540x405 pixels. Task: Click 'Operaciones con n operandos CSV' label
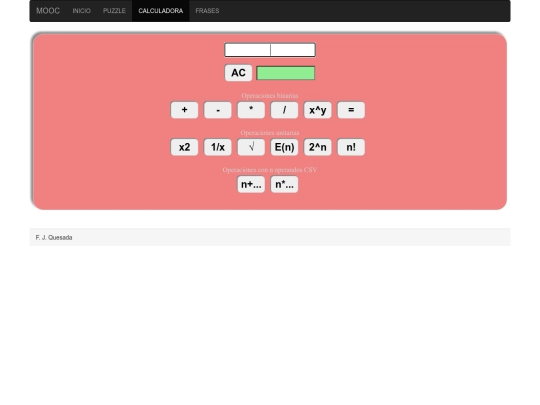tap(270, 170)
